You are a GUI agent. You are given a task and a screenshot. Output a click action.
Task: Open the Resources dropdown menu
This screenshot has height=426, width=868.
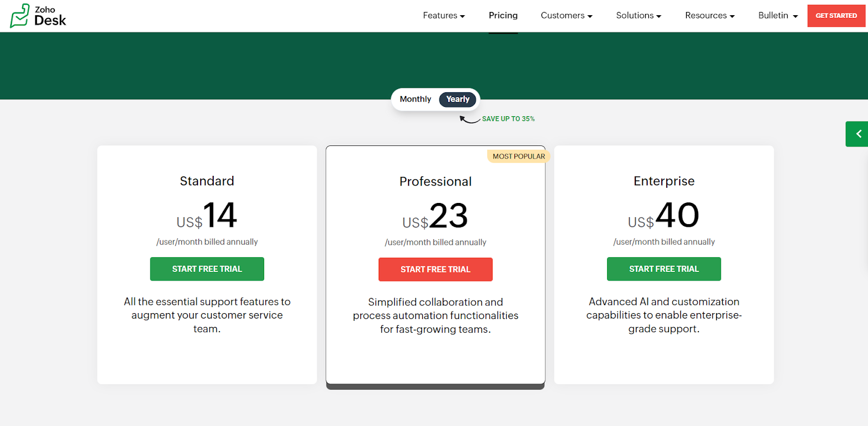pyautogui.click(x=710, y=16)
